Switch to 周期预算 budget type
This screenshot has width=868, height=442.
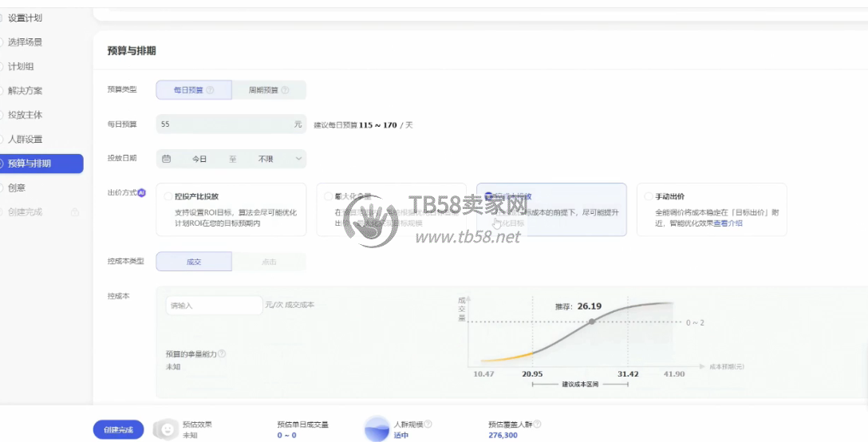[x=269, y=89]
